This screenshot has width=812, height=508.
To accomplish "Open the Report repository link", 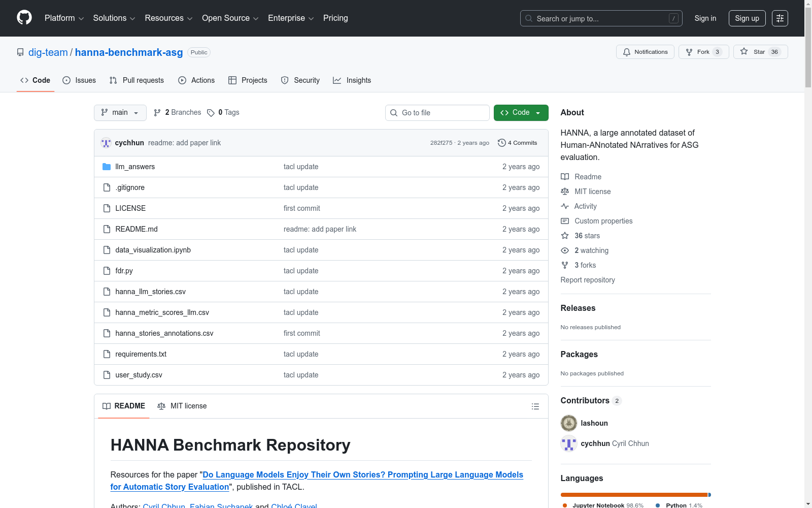I will point(588,280).
